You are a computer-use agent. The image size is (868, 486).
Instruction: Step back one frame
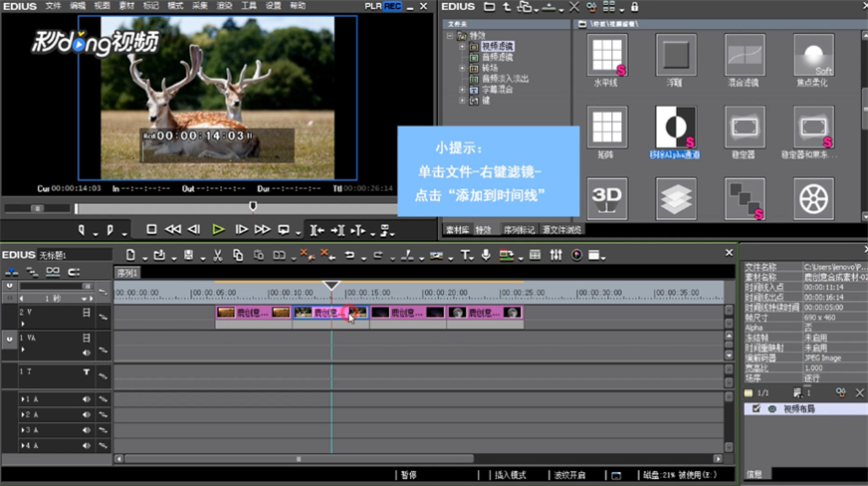coord(194,229)
